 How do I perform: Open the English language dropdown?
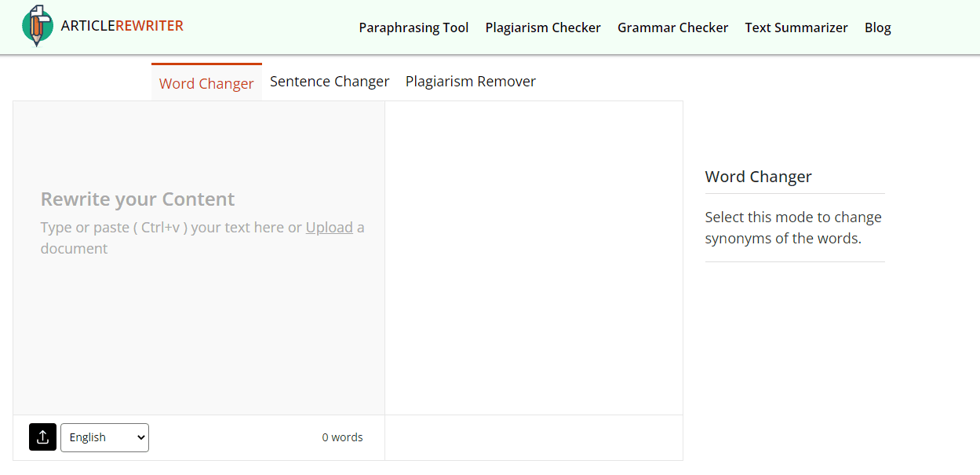coord(104,437)
